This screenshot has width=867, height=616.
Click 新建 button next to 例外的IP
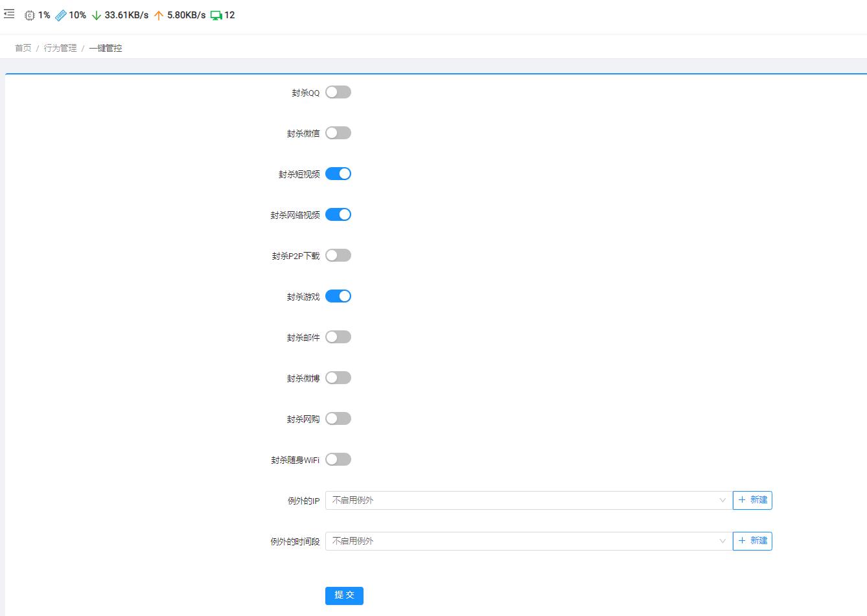pos(752,500)
